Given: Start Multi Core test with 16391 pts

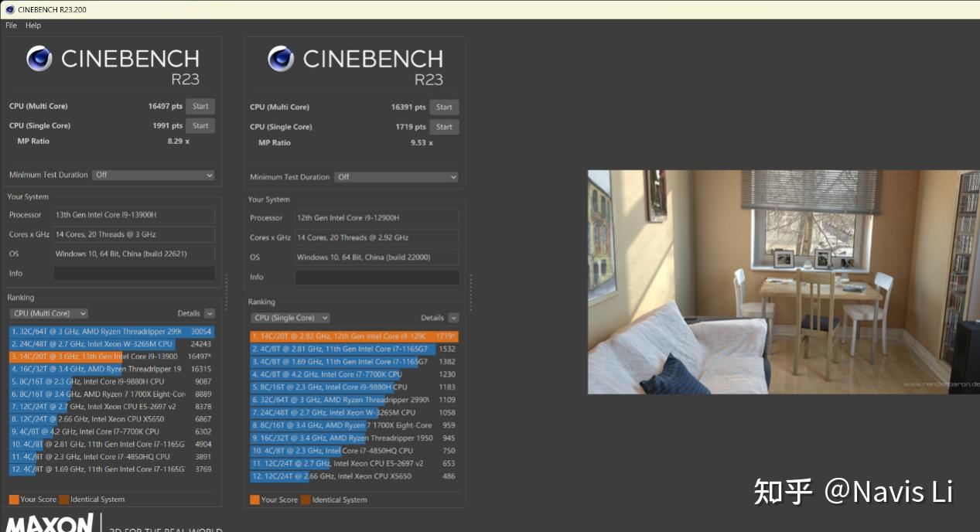Looking at the screenshot, I should [x=444, y=107].
